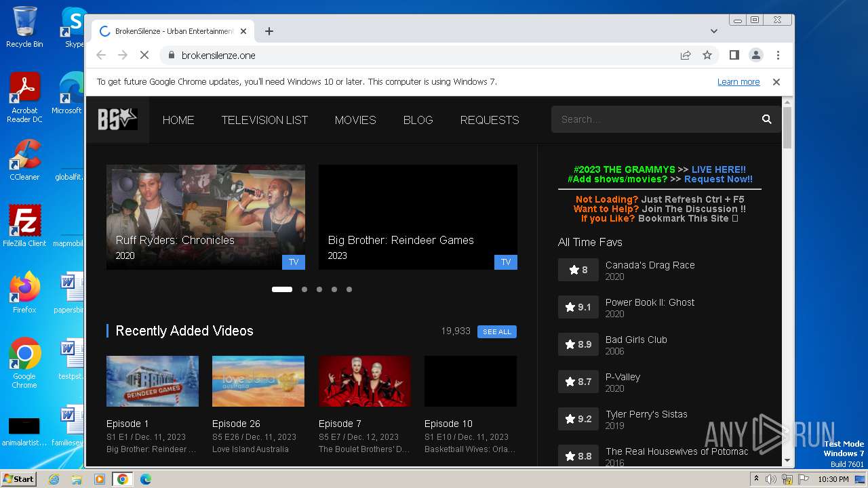
Task: Open the tab search dropdown arrow
Action: point(714,31)
